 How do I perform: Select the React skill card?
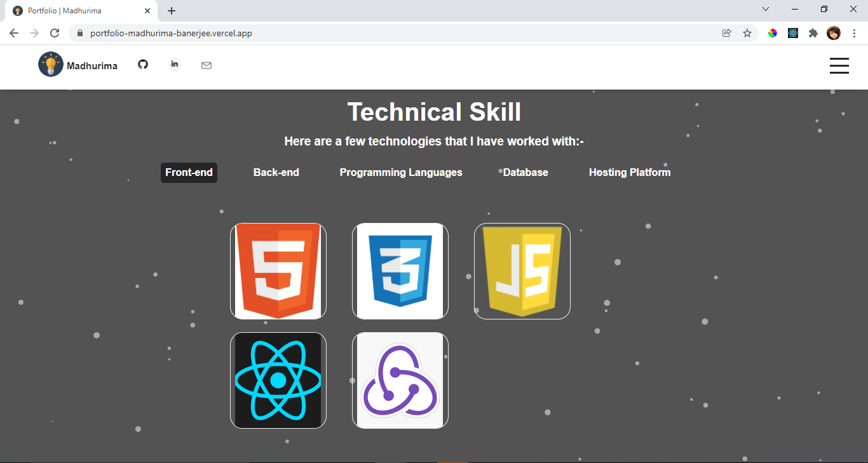tap(278, 380)
